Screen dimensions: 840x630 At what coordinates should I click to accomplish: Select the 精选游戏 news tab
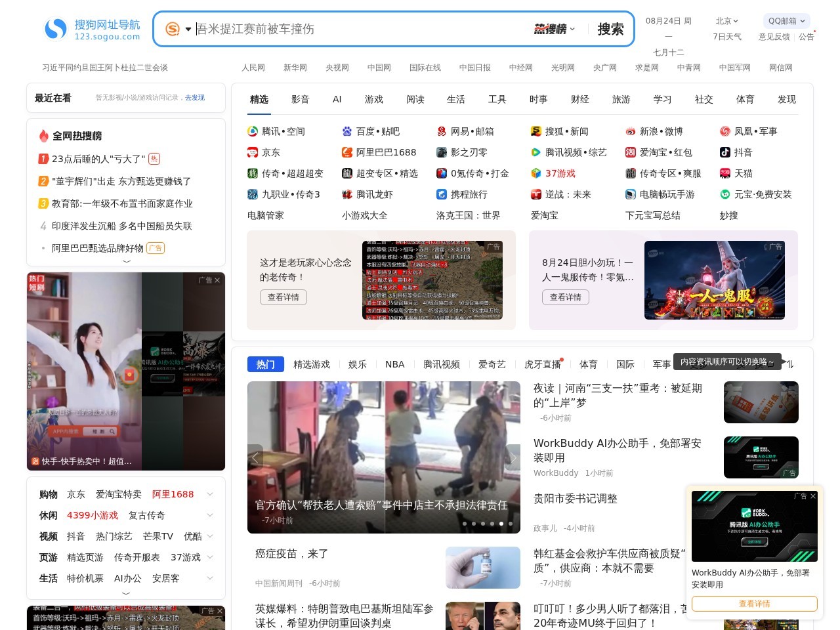(312, 364)
